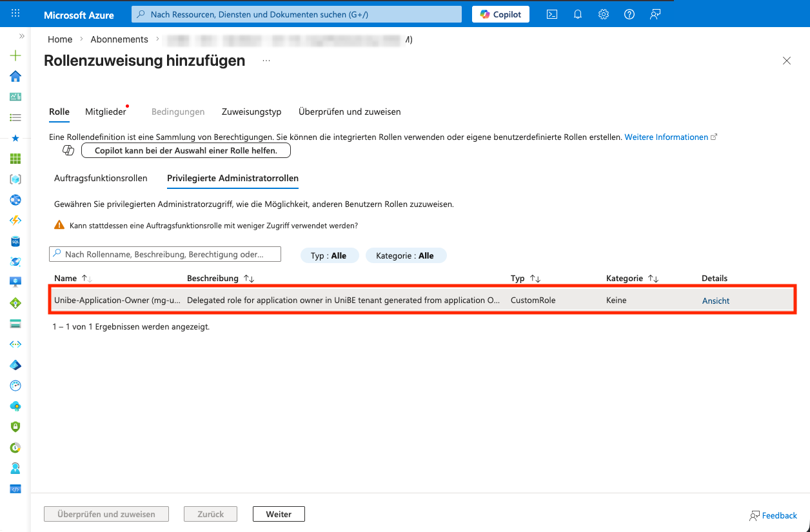The image size is (810, 532).
Task: Switch to the Mitglieder tab
Action: [106, 112]
